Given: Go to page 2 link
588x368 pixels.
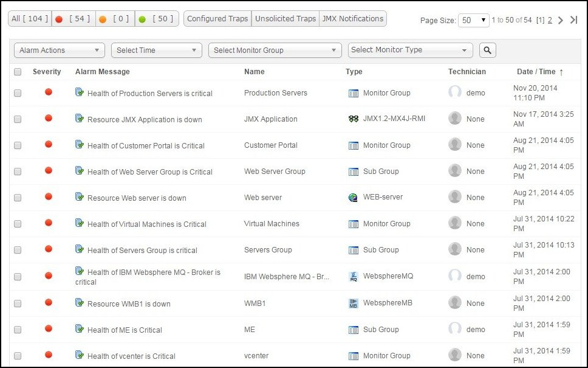Looking at the screenshot, I should point(550,20).
